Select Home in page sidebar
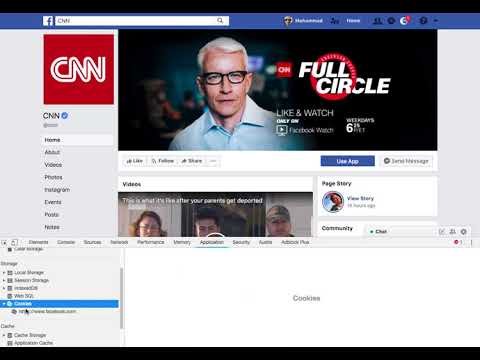Screen dimensions: 480x360 [79, 140]
